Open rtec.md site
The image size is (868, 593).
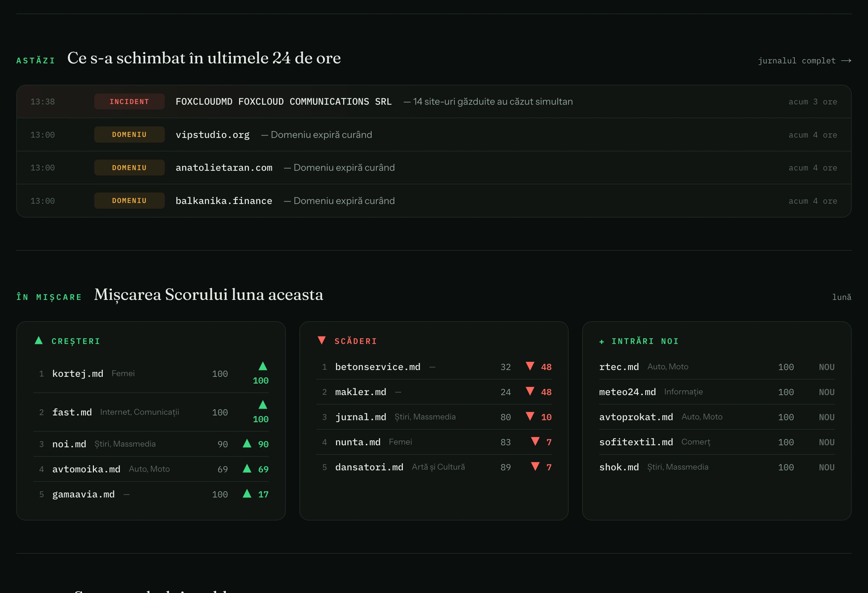[x=619, y=367]
